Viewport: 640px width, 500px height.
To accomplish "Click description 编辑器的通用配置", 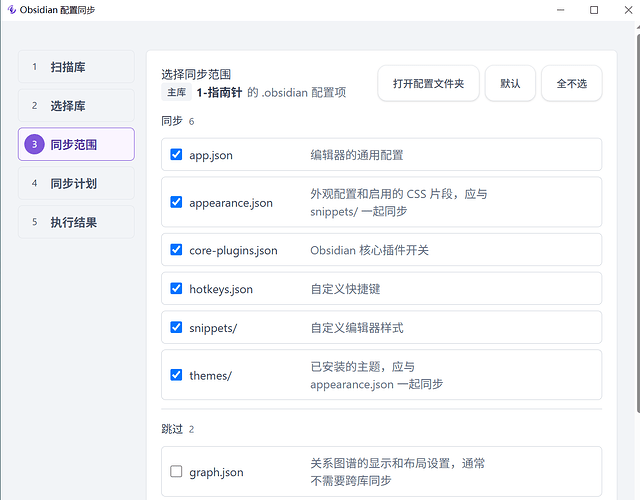I will [x=356, y=155].
